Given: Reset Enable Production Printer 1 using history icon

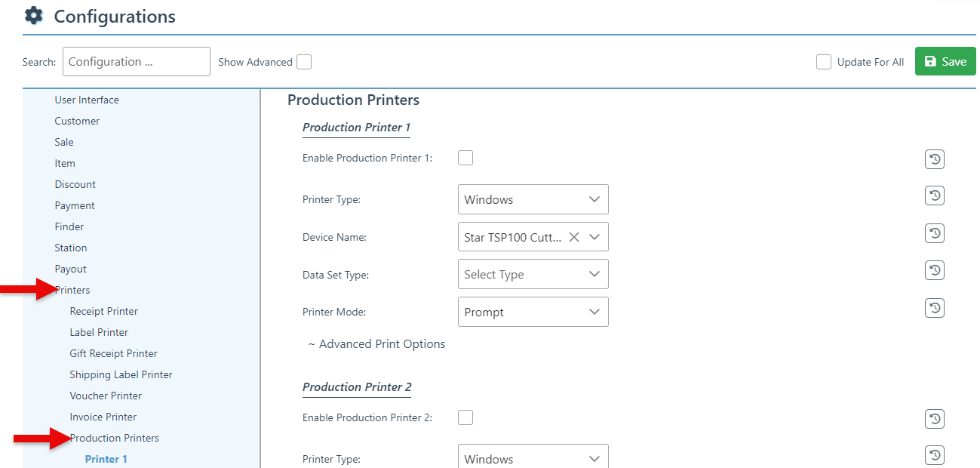Looking at the screenshot, I should click(934, 159).
